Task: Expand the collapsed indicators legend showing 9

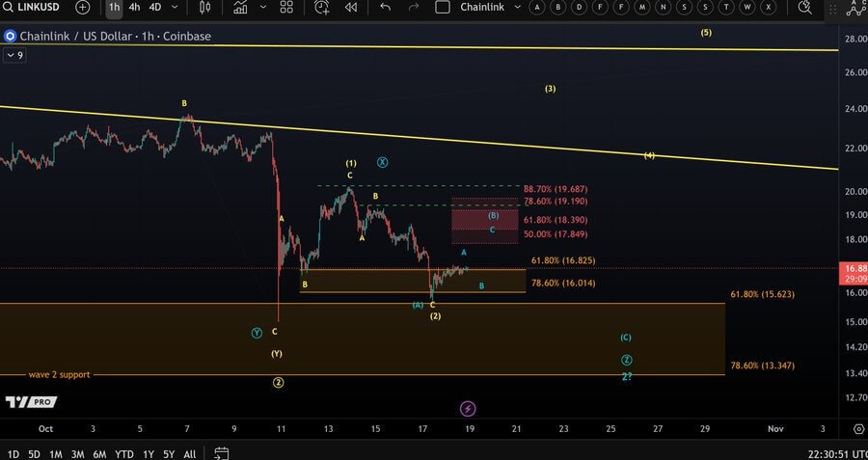Action: [14, 56]
